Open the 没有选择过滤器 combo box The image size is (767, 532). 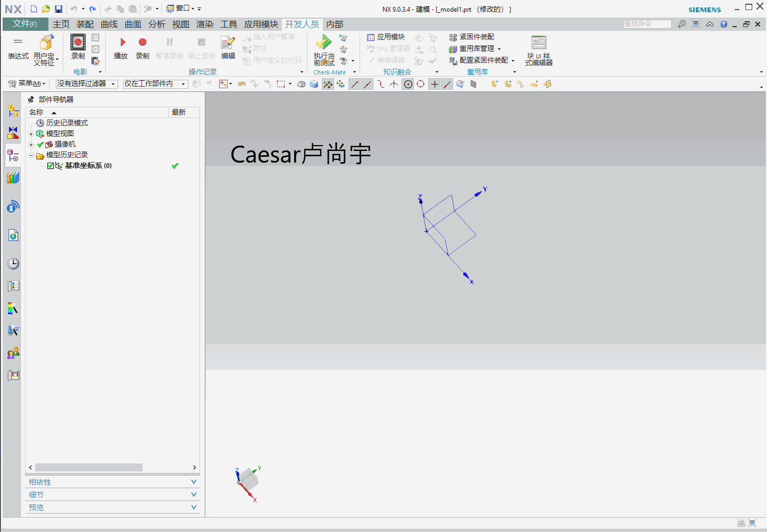coord(86,84)
